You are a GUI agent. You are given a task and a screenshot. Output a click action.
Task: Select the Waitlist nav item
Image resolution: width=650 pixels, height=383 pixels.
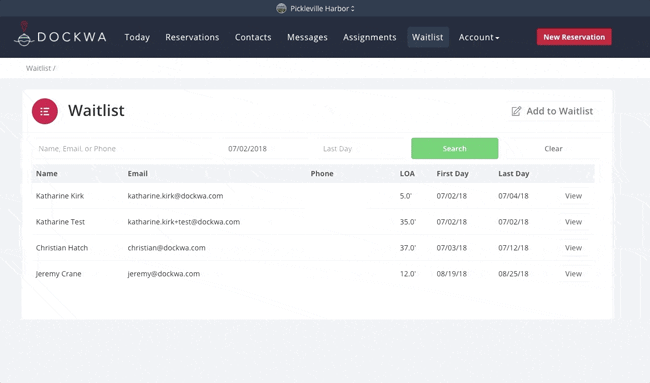(428, 37)
